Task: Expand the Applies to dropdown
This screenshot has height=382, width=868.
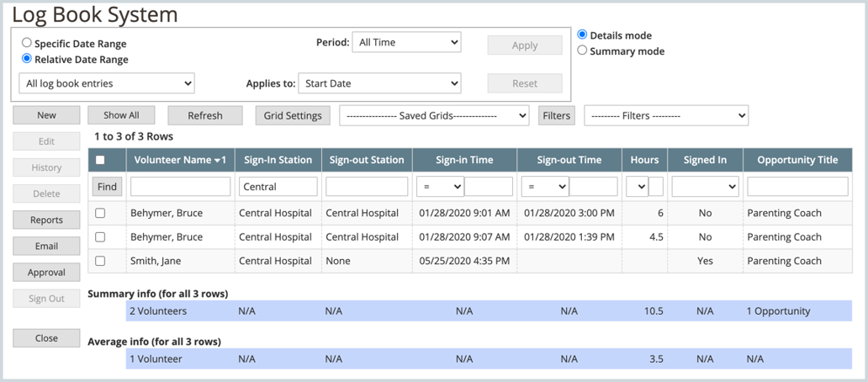Action: point(379,83)
